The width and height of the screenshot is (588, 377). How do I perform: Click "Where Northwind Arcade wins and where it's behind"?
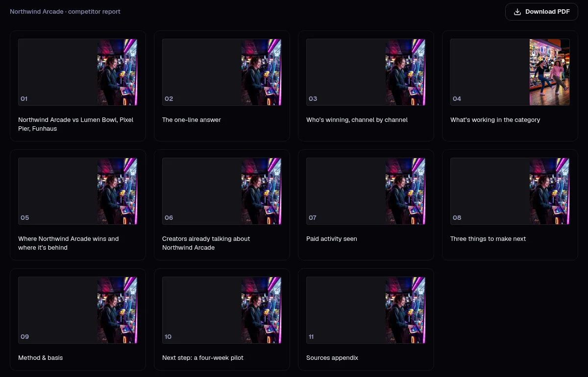pos(69,243)
